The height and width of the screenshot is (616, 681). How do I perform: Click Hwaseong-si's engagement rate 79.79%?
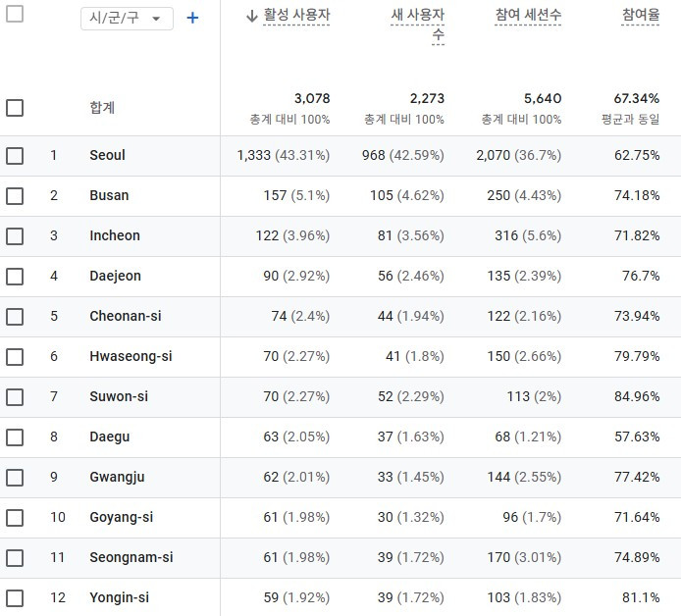[637, 356]
